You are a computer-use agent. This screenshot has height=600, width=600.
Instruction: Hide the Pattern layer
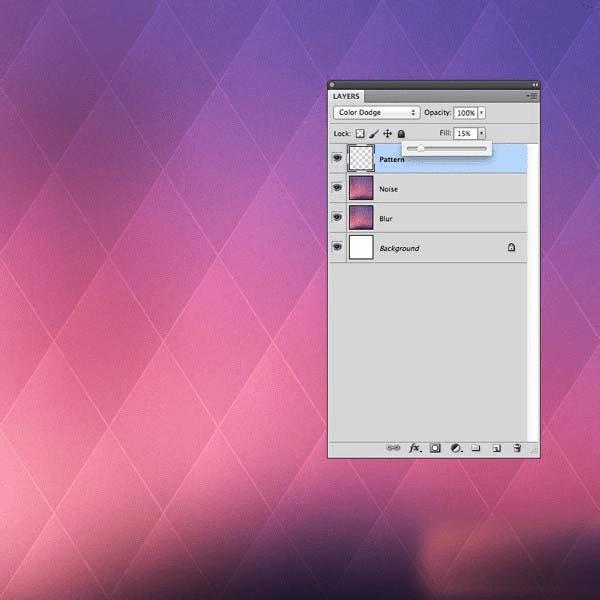click(337, 158)
